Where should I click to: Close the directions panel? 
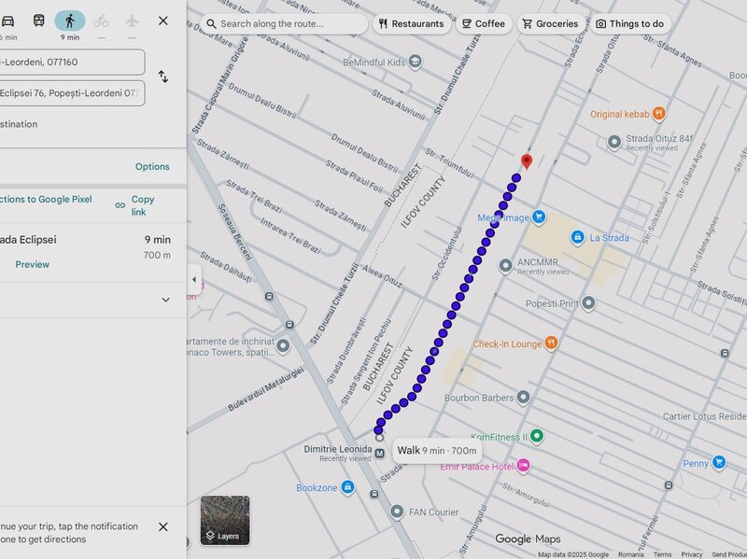coord(163,21)
